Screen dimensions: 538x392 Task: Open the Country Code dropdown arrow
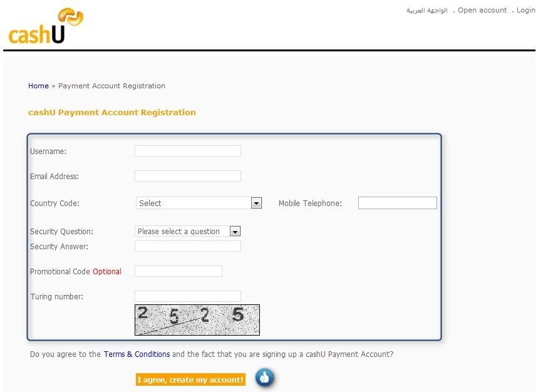click(256, 203)
